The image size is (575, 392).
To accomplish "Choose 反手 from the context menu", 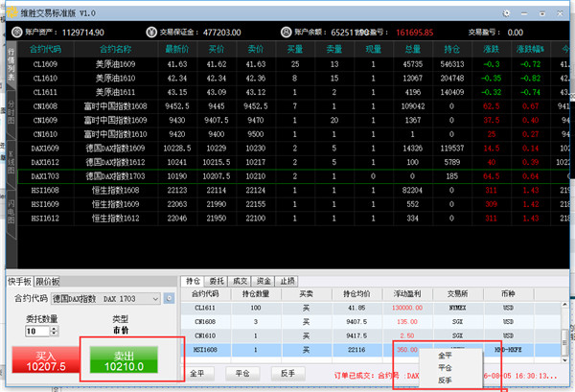I will point(445,380).
